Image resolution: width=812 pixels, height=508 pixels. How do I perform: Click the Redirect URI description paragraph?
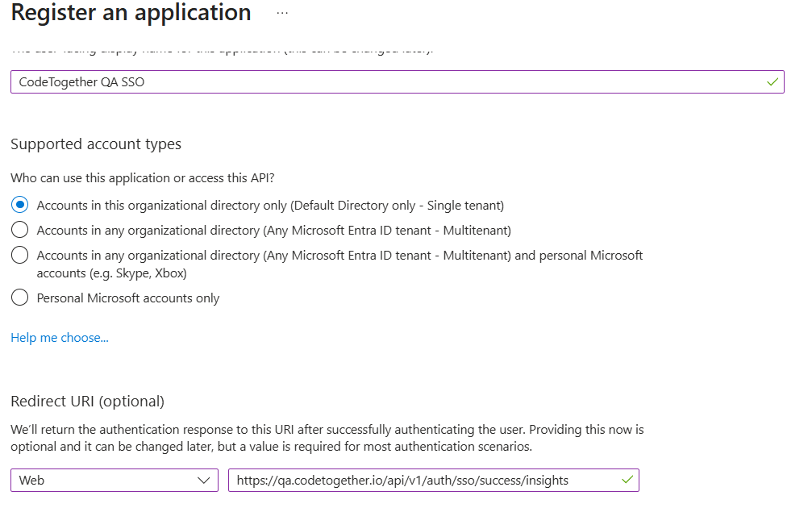(x=327, y=438)
